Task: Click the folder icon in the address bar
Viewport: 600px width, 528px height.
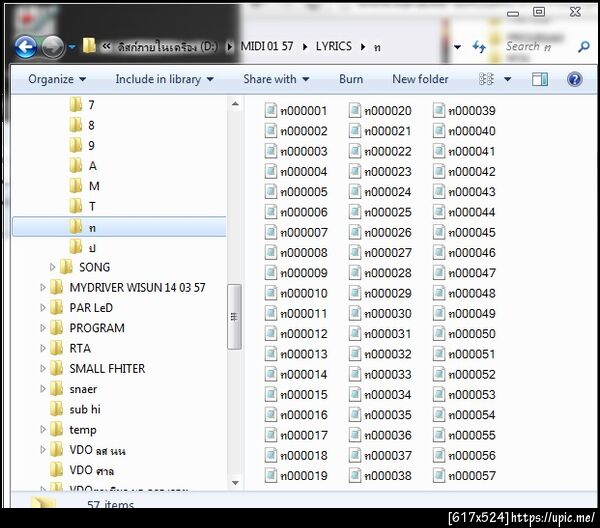Action: (89, 46)
